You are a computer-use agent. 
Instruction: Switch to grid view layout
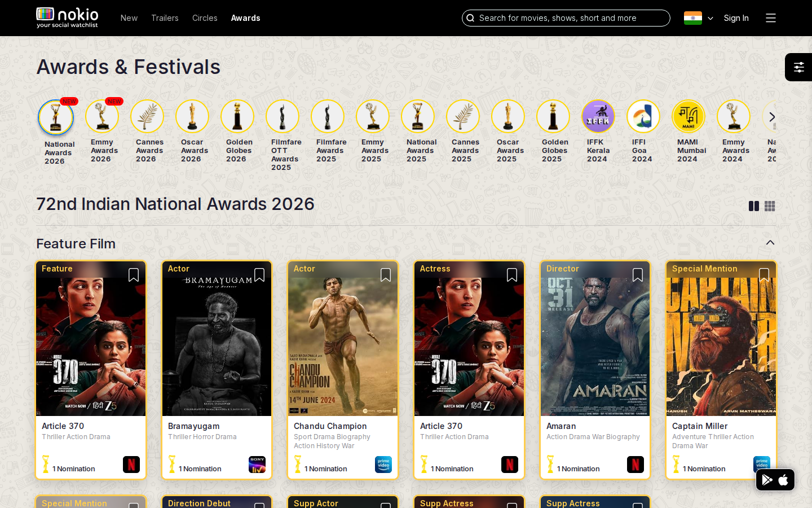(770, 206)
